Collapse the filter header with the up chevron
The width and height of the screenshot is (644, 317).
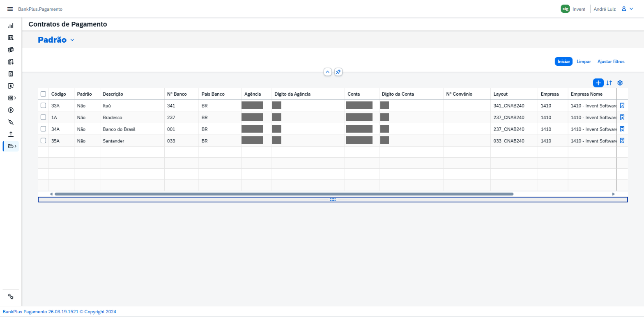(328, 72)
